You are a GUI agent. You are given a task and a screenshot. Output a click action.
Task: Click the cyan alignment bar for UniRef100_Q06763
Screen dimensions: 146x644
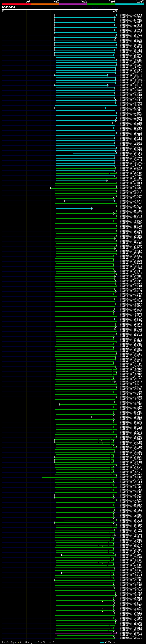(86, 15)
